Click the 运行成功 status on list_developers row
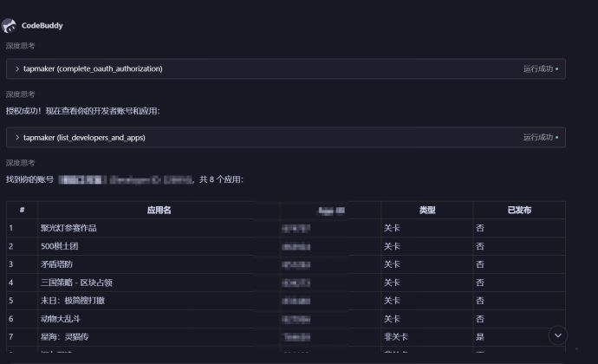The image size is (598, 364). click(541, 137)
